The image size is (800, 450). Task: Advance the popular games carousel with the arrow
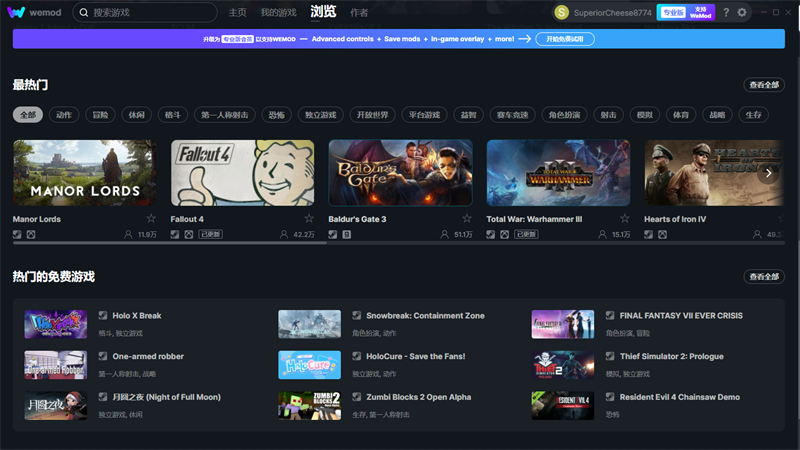pos(768,173)
